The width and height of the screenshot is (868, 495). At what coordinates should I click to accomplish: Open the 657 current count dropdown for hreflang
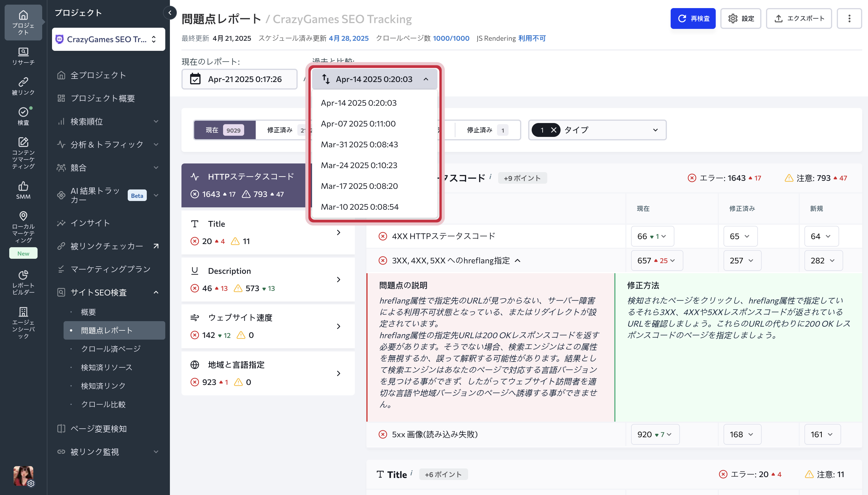pyautogui.click(x=656, y=260)
